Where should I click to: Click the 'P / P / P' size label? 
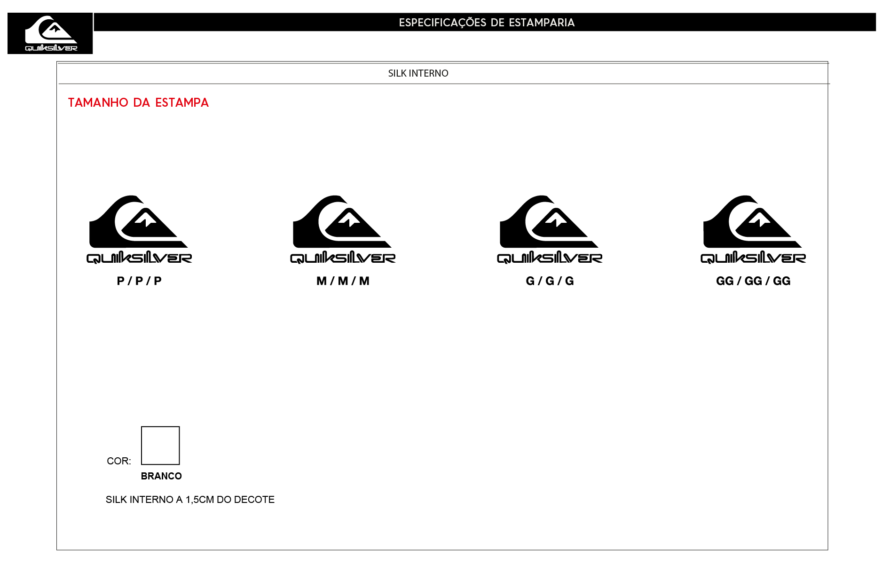pyautogui.click(x=139, y=281)
